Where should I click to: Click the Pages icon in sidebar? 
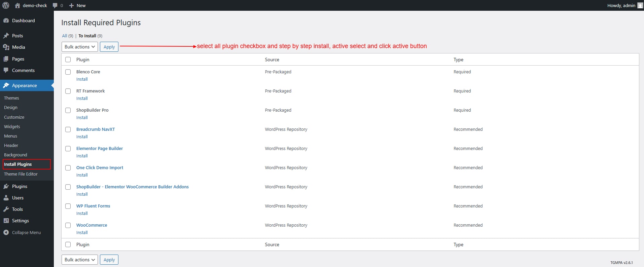(6, 59)
